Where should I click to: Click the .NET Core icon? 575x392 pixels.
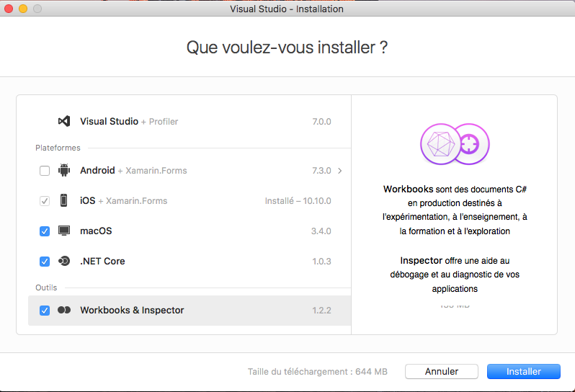64,261
